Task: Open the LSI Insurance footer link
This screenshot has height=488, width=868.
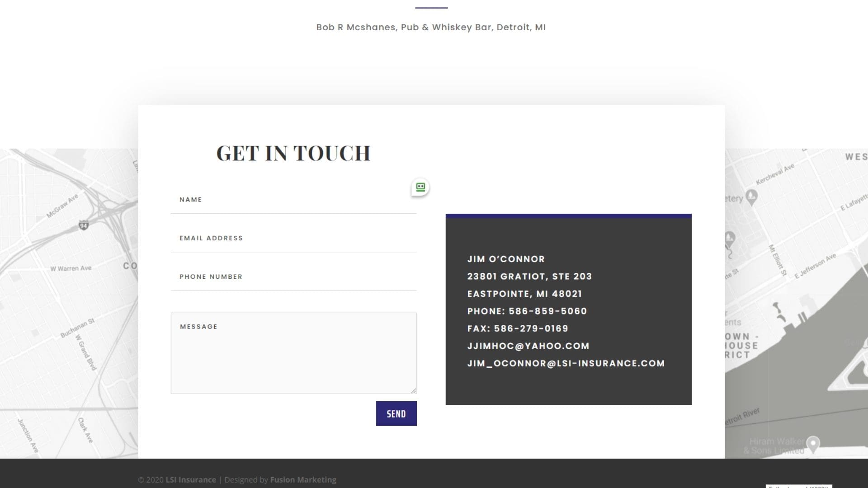Action: [190, 479]
